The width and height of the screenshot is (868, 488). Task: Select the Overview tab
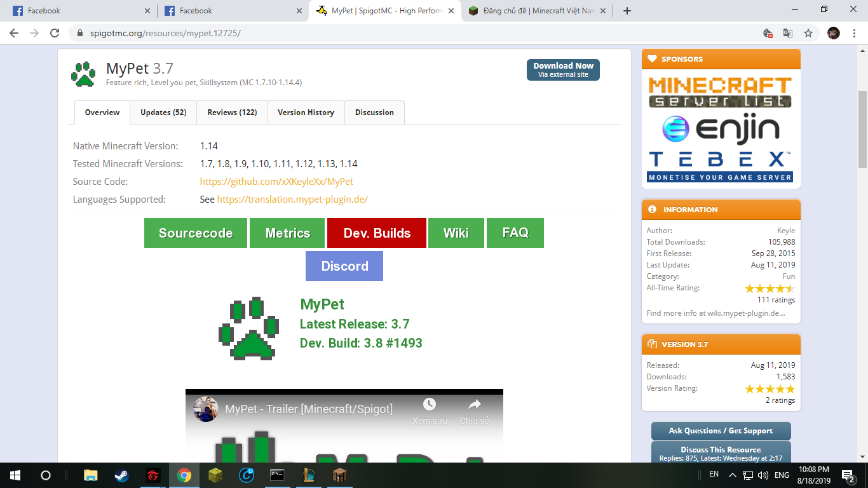102,112
